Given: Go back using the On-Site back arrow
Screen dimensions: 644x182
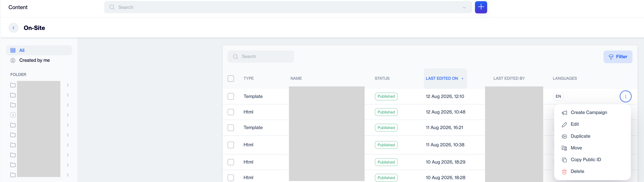Looking at the screenshot, I should point(13,28).
